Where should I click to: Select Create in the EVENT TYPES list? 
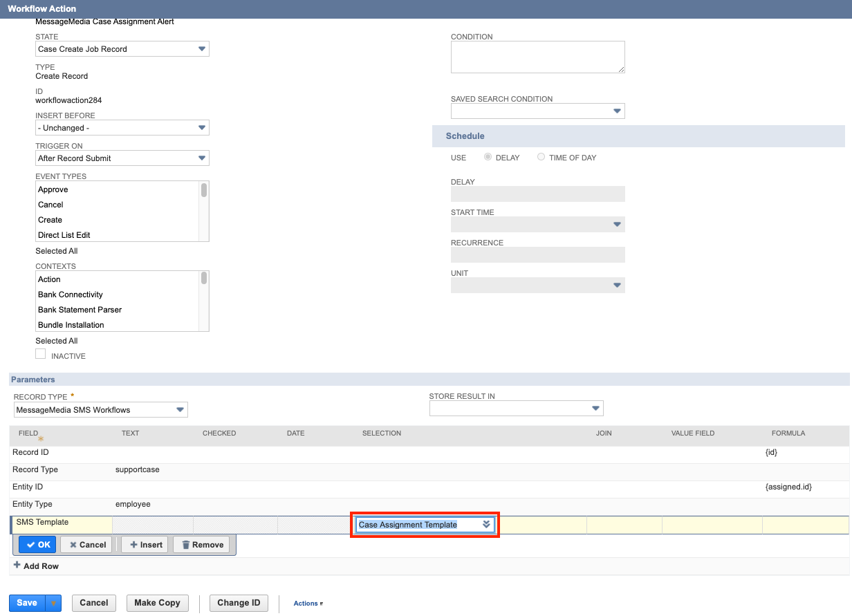point(50,219)
